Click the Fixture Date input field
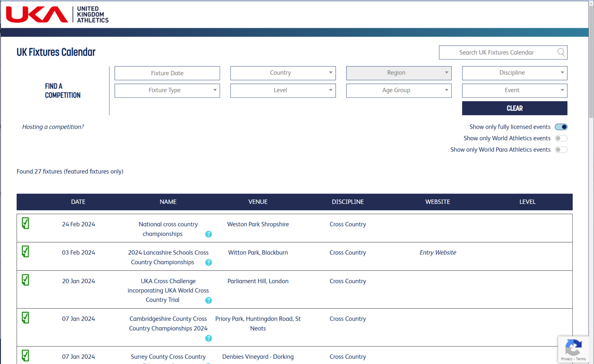 [x=167, y=73]
